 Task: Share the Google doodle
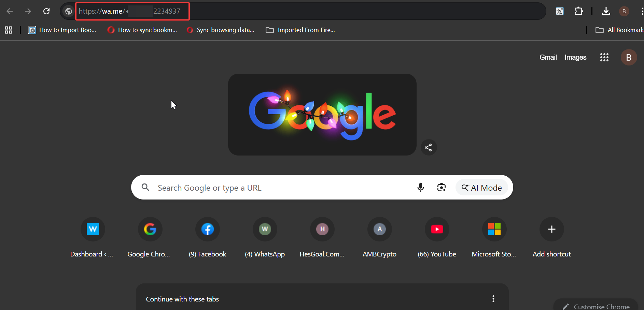tap(429, 147)
